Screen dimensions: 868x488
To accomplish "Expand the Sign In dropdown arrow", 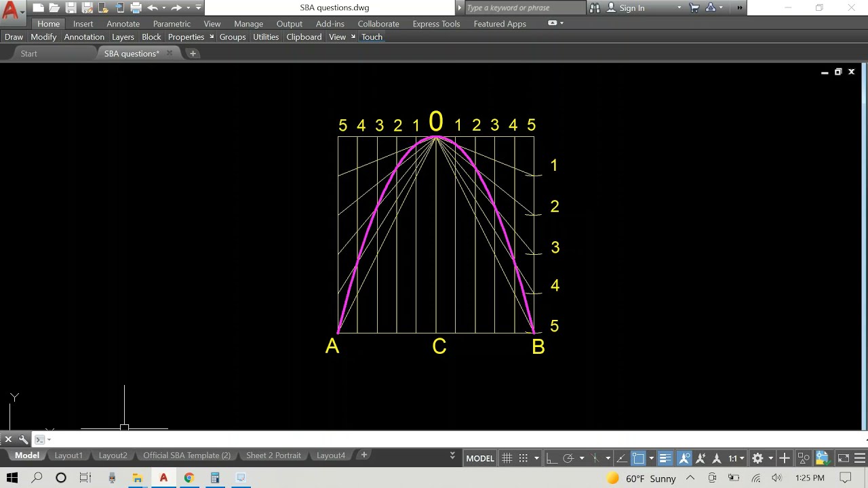I will pyautogui.click(x=679, y=7).
